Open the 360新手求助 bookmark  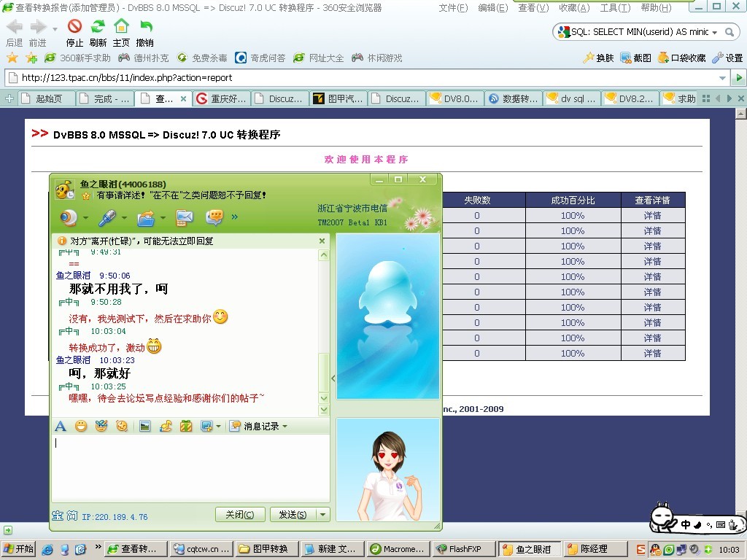[x=77, y=58]
